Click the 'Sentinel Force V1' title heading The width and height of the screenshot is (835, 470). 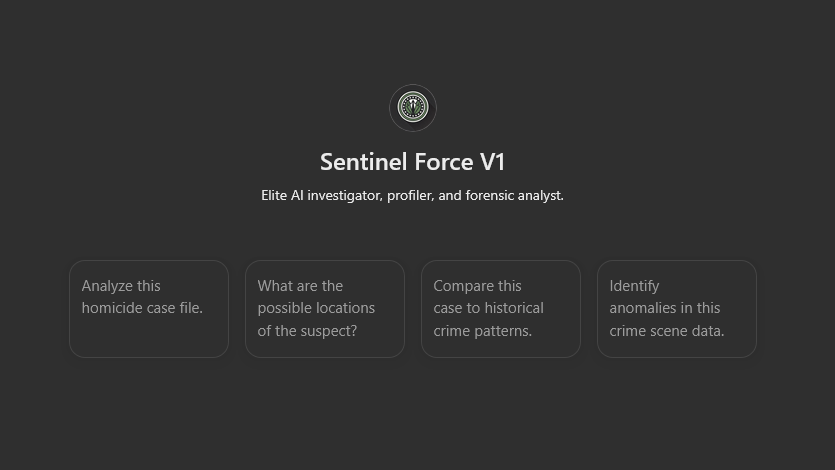(x=413, y=162)
